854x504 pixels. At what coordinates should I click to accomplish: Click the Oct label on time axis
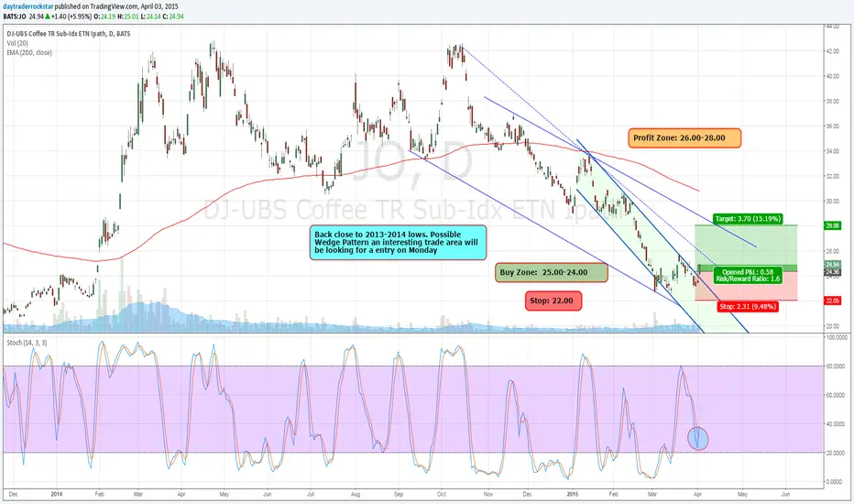tap(442, 494)
